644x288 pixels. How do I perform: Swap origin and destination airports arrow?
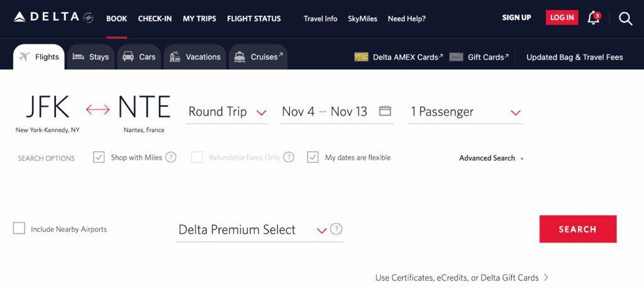coord(97,110)
